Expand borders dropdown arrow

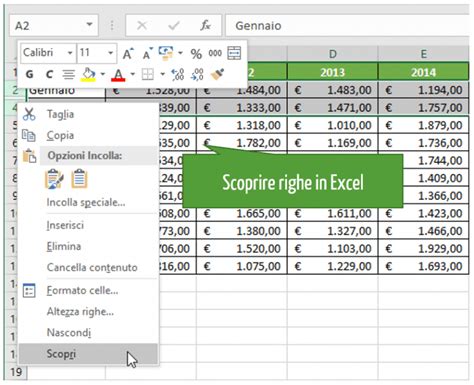click(x=162, y=74)
